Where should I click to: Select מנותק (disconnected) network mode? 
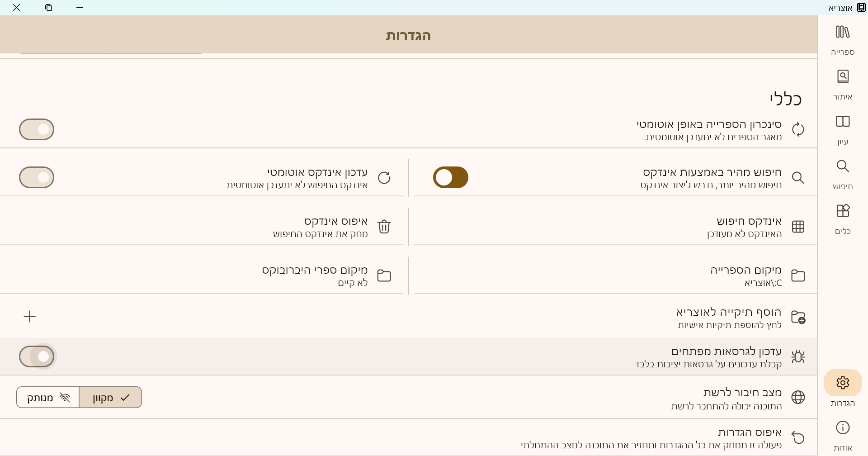pyautogui.click(x=47, y=397)
